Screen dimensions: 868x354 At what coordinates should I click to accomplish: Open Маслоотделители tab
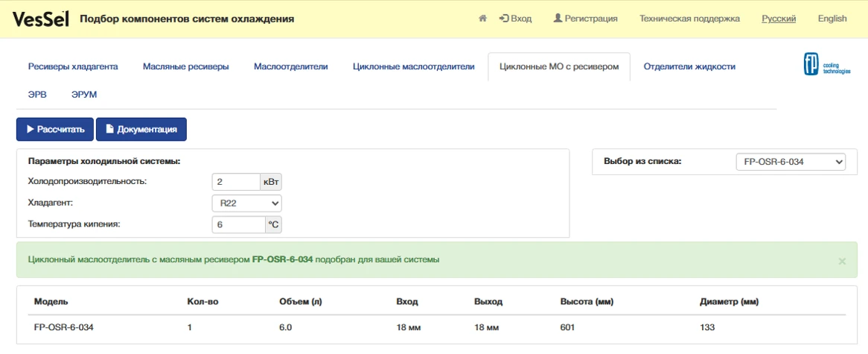(x=291, y=66)
